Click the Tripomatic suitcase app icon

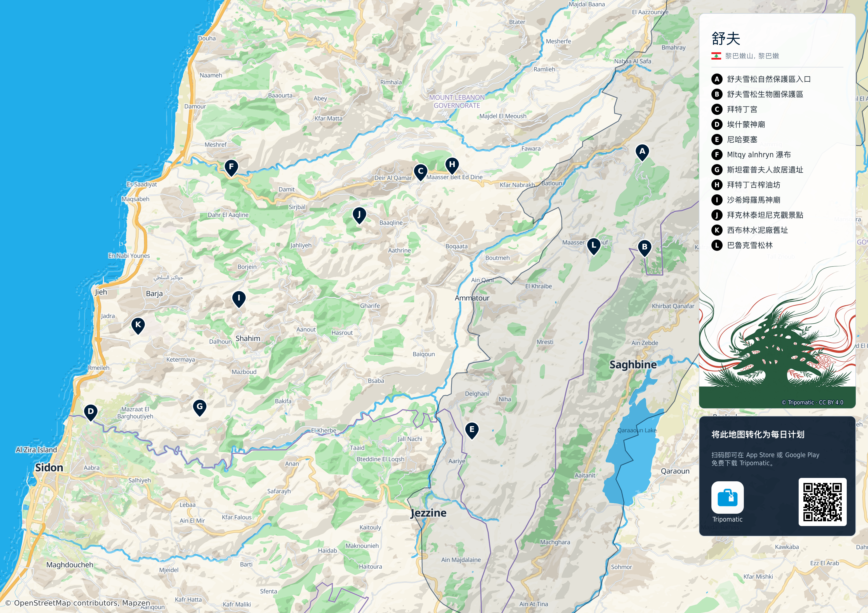pyautogui.click(x=727, y=497)
